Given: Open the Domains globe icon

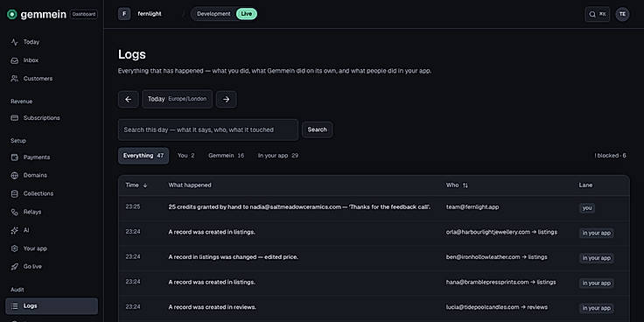Looking at the screenshot, I should [x=14, y=175].
